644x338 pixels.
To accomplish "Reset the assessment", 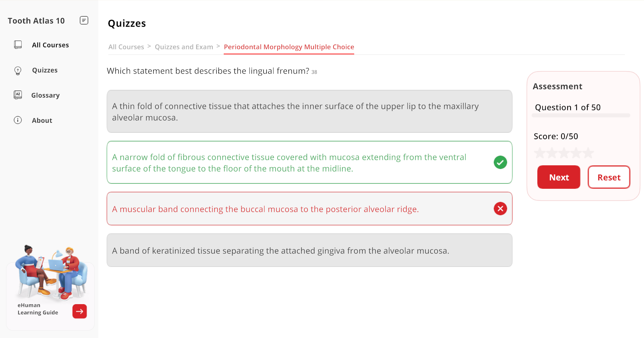I will (x=609, y=177).
